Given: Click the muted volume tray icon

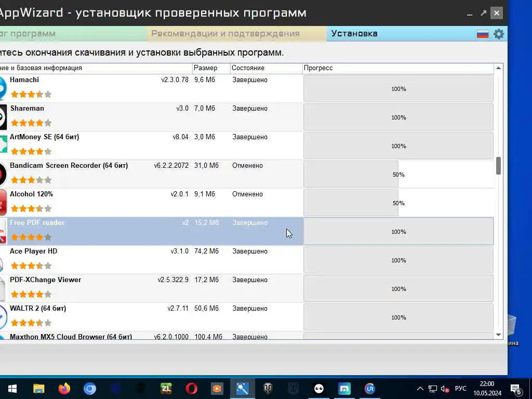Looking at the screenshot, I should pyautogui.click(x=445, y=389).
